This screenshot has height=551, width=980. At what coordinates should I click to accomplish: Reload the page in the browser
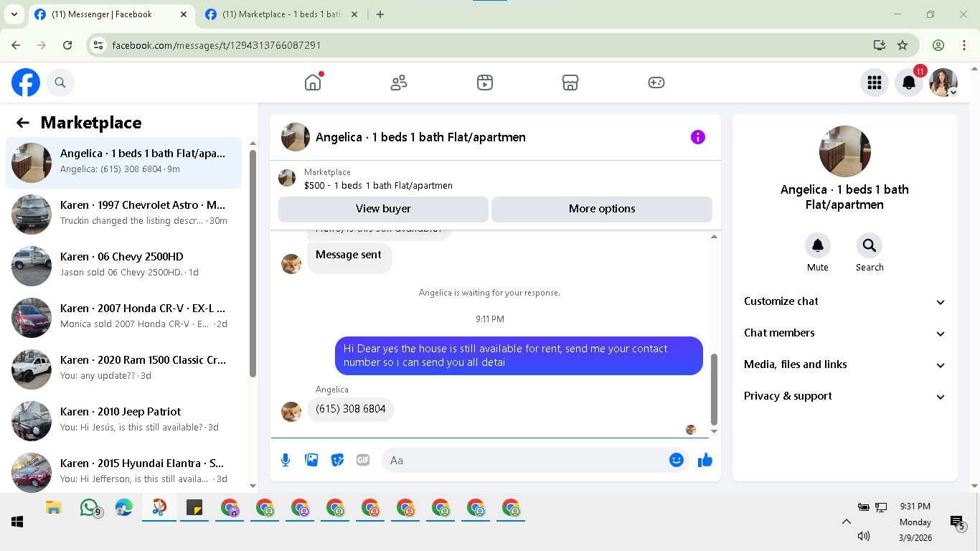point(67,45)
